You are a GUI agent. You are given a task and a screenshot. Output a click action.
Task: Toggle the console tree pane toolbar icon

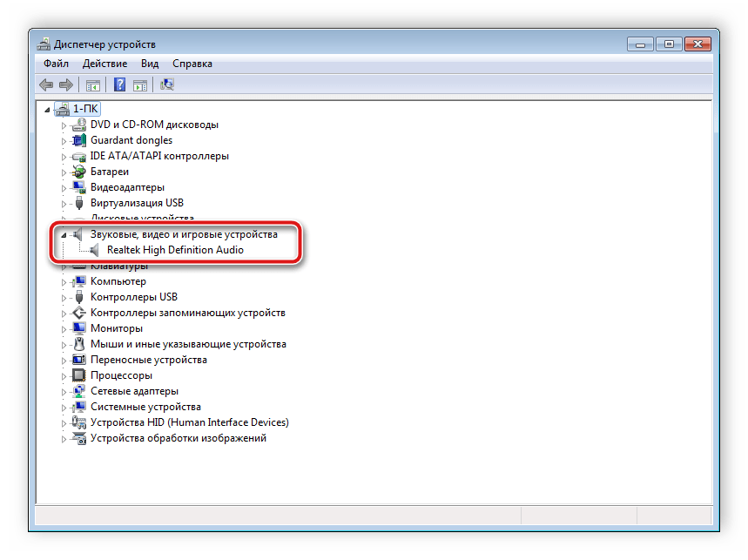pos(92,84)
